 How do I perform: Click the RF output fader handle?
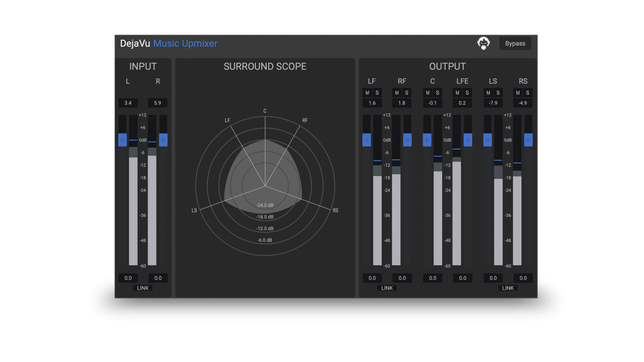[x=408, y=140]
